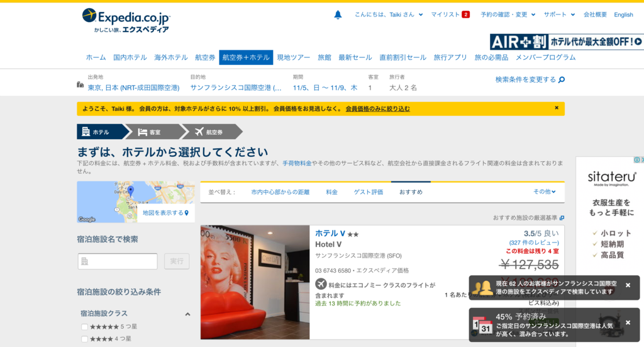Click destination サンフランシスコ国際空港
Viewport: 644px width, 347px height.
click(x=236, y=88)
